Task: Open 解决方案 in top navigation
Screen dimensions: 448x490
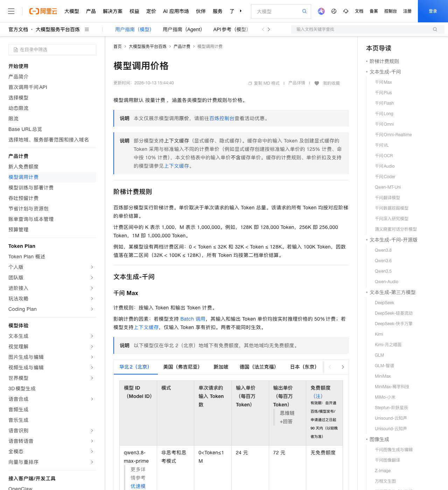Action: point(113,11)
